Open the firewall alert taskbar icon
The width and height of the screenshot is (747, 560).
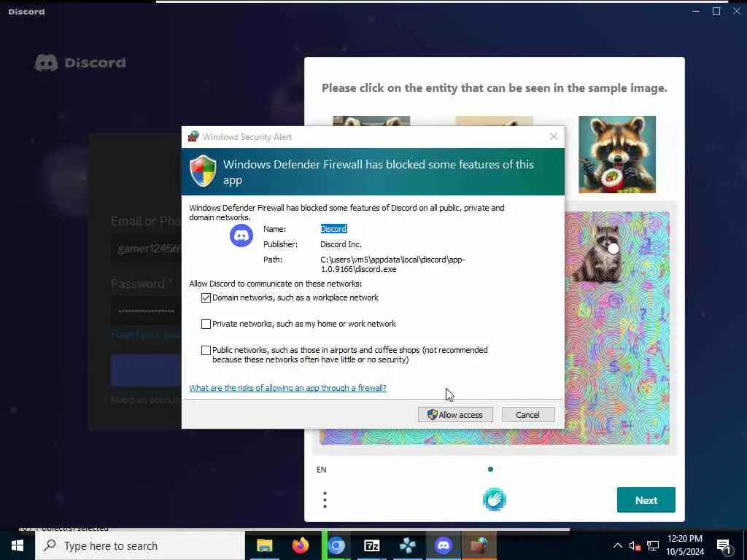[x=479, y=545]
